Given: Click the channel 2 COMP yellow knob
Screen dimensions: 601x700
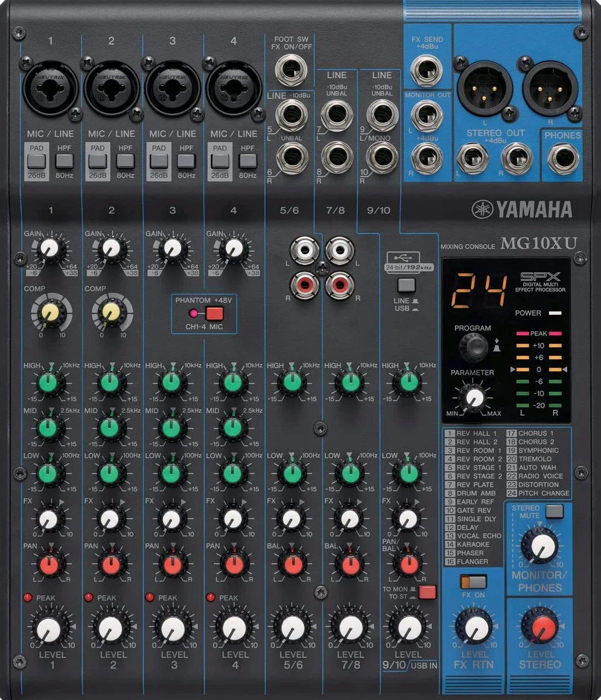Looking at the screenshot, I should pos(112,313).
